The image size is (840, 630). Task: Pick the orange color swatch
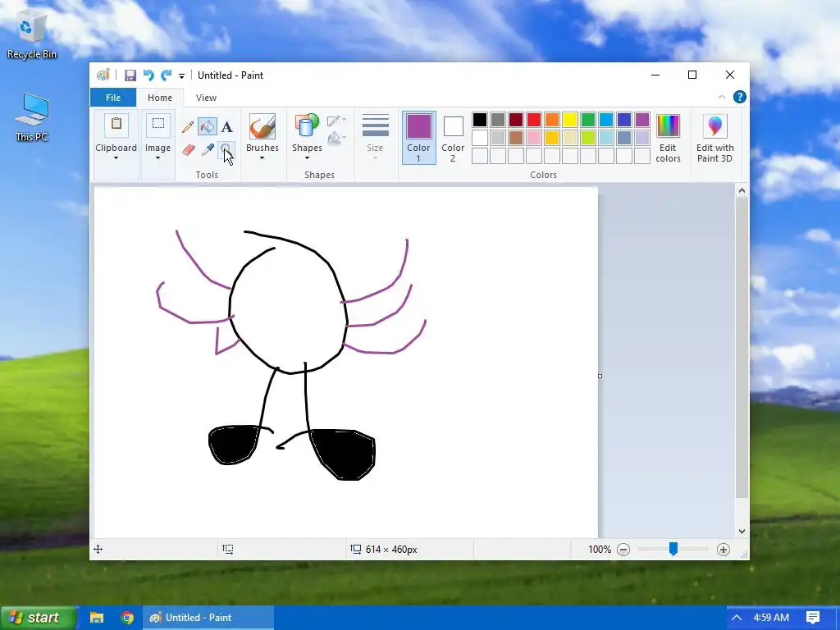pyautogui.click(x=552, y=120)
